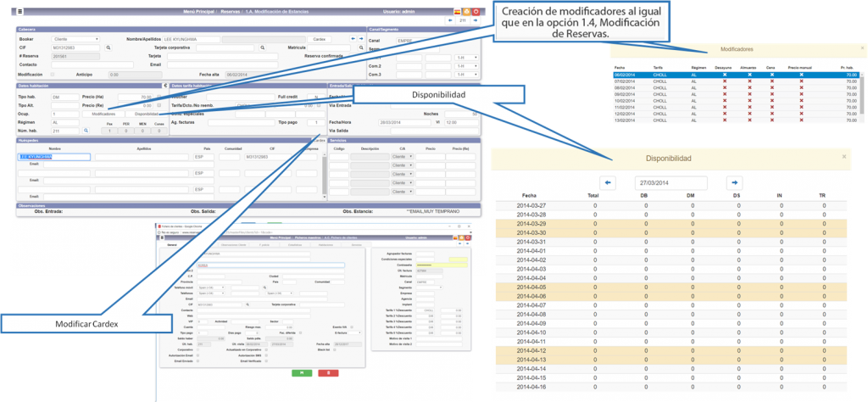Open the hamburger menu in reservations window
Viewport: 868px width, 402px height.
tap(20, 12)
